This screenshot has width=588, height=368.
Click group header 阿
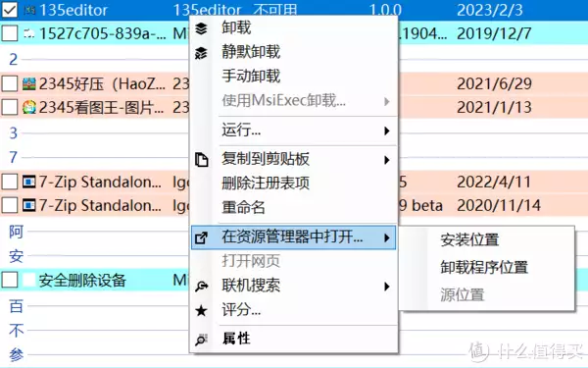(x=16, y=232)
